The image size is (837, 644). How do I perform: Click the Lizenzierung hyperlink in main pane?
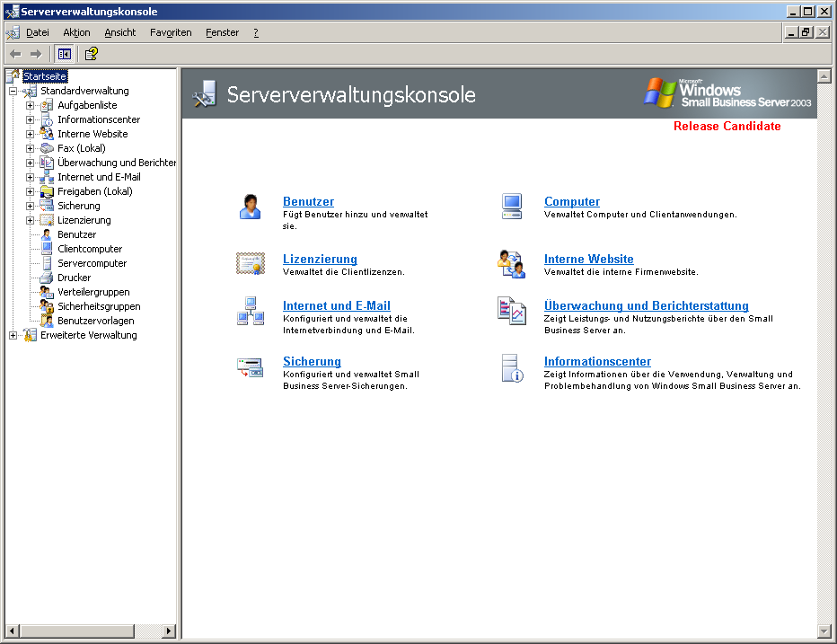click(320, 259)
